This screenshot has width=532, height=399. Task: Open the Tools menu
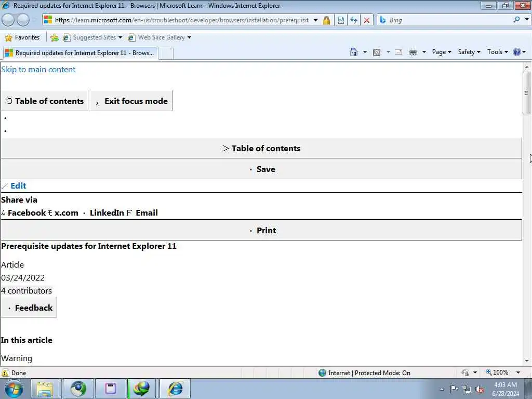coord(497,52)
